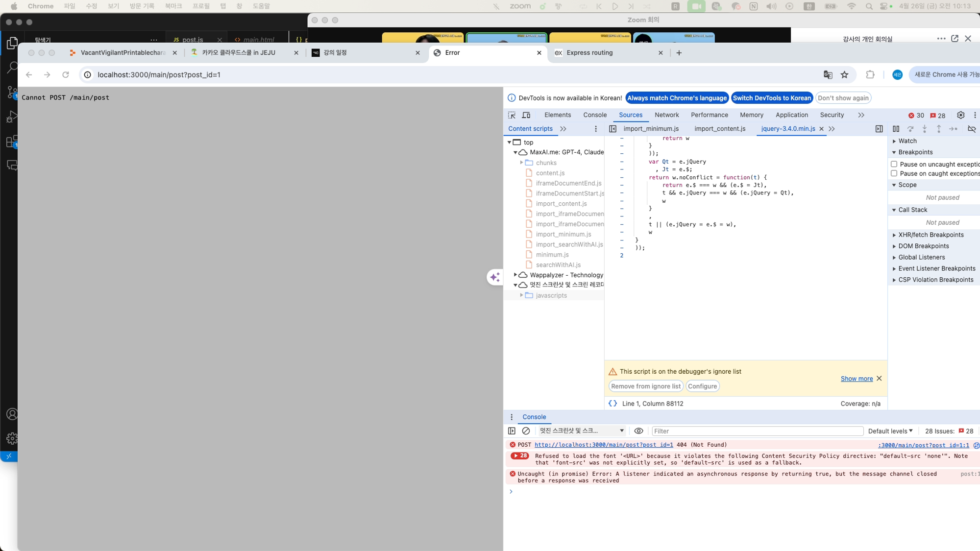The height and width of the screenshot is (551, 980).
Task: Click Remove from ignore list button
Action: point(645,386)
